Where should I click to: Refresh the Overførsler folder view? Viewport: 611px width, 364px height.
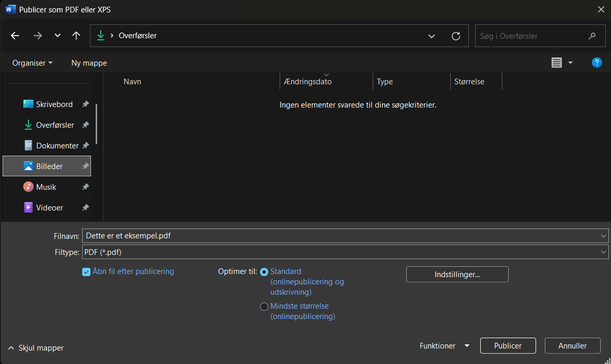455,36
